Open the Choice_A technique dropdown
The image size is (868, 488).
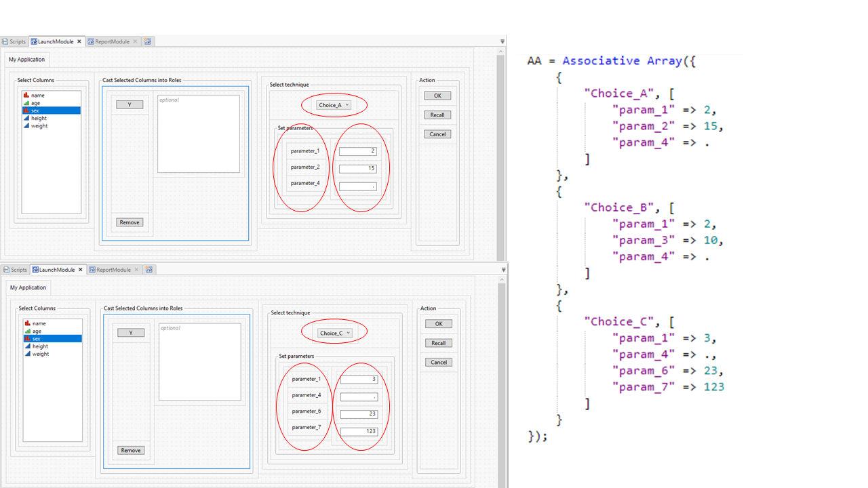(x=334, y=105)
